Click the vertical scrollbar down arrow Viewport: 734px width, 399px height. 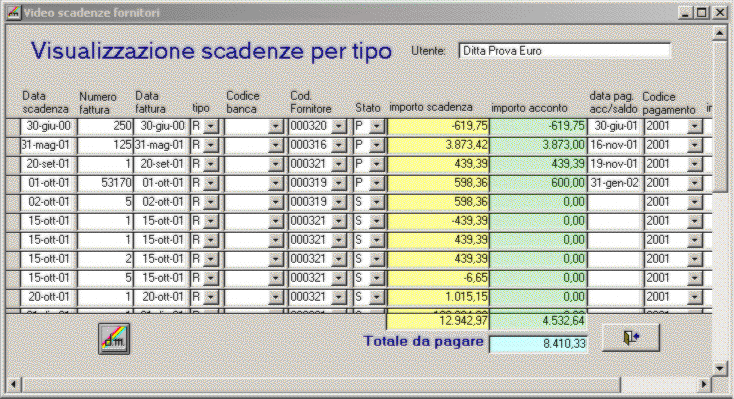click(x=719, y=369)
